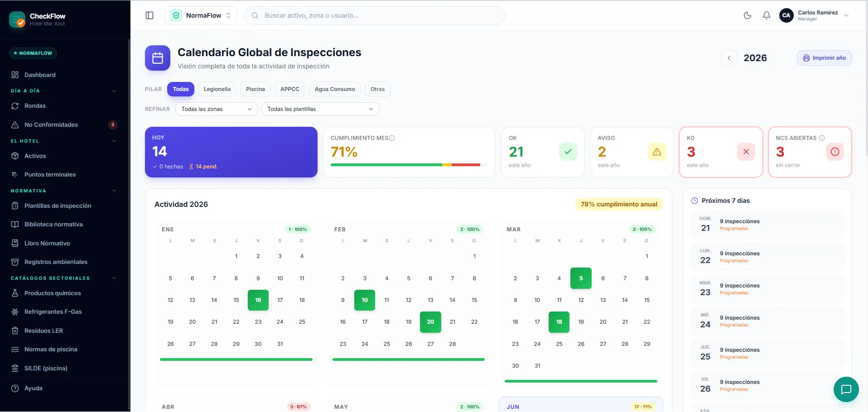Select the Todas pillar filter
868x412 pixels.
click(x=181, y=89)
